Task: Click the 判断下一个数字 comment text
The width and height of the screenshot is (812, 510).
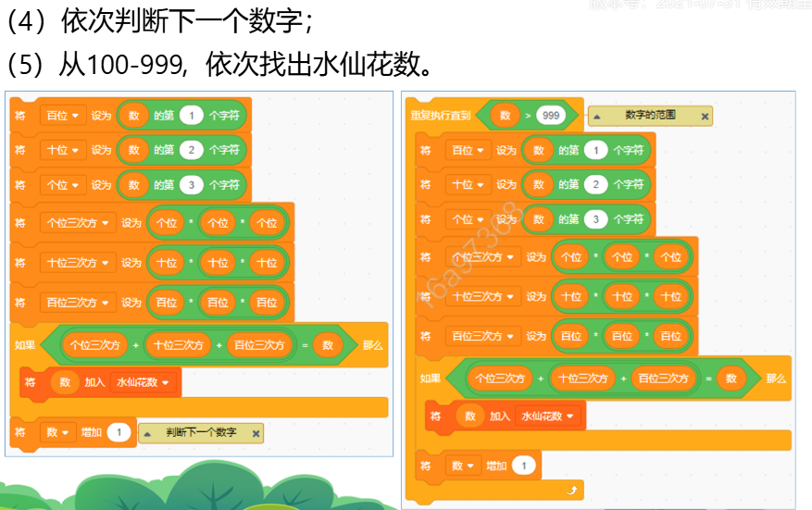Action: [201, 432]
